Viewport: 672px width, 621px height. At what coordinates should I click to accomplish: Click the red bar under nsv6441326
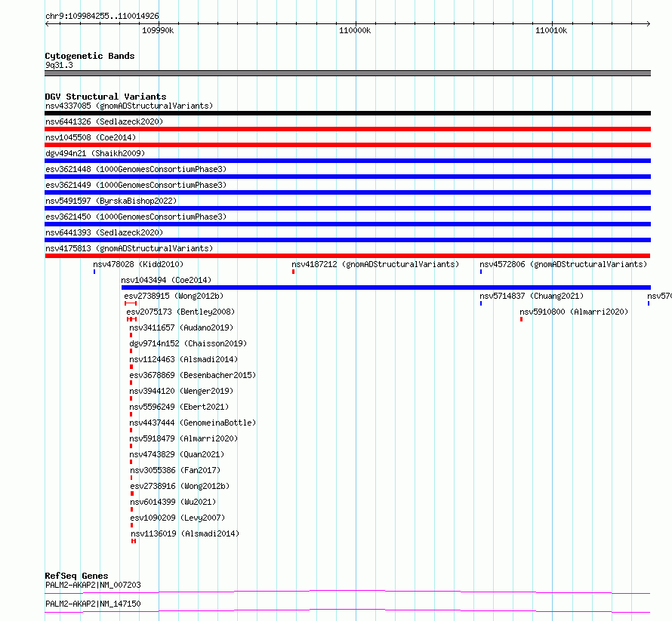347,129
